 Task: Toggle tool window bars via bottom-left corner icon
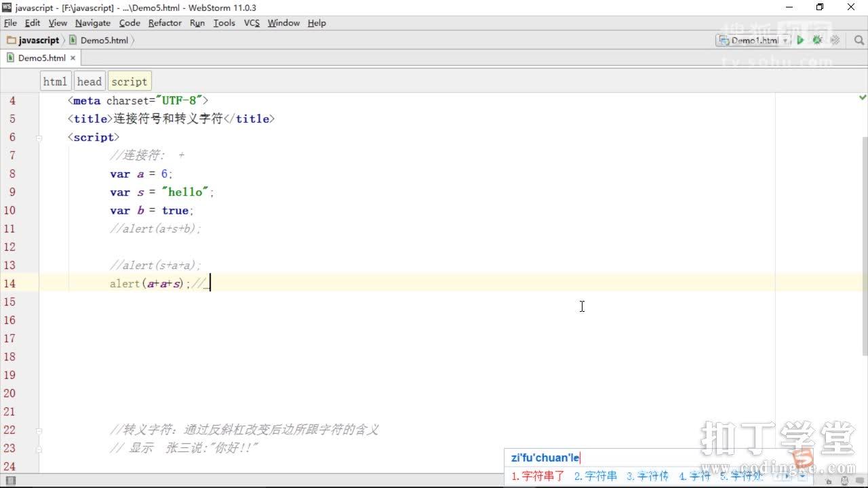tap(10, 480)
